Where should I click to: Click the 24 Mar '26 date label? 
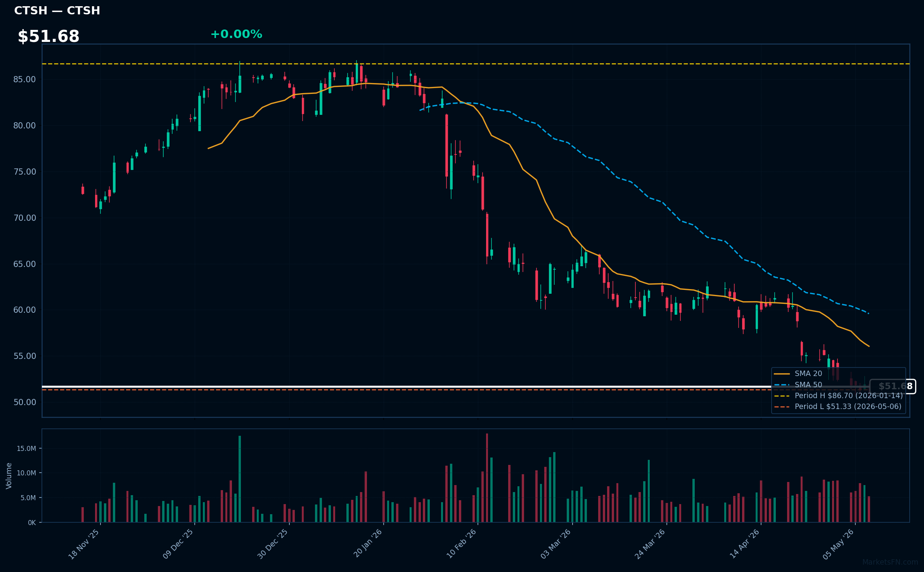pos(650,544)
